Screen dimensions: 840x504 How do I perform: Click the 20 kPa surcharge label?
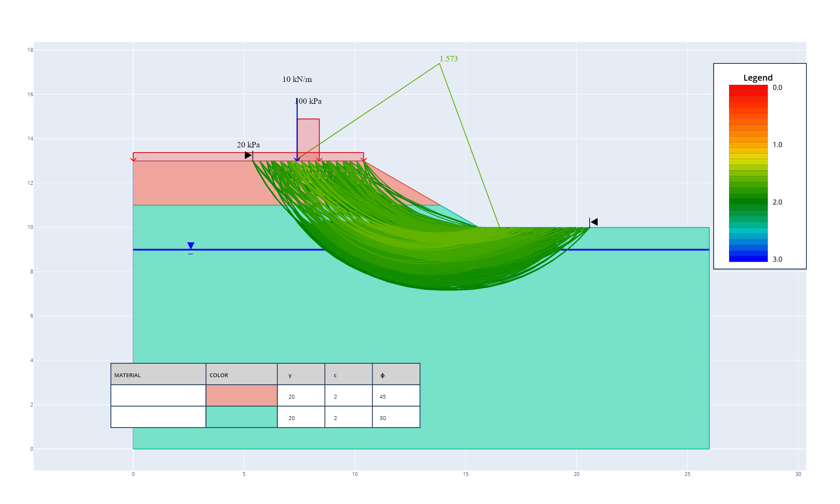248,145
